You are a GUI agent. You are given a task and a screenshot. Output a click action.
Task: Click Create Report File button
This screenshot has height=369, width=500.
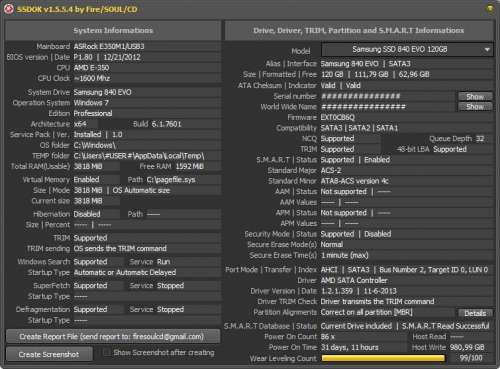pyautogui.click(x=113, y=337)
